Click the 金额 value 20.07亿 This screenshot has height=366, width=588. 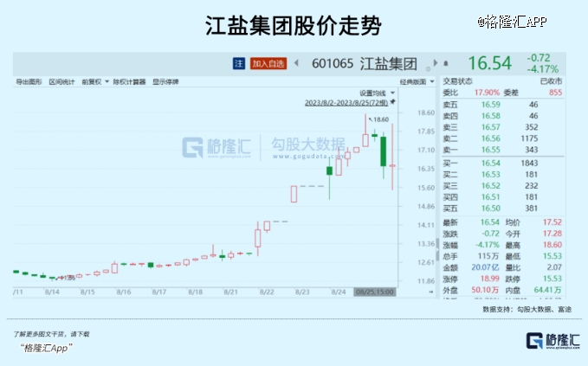(485, 267)
